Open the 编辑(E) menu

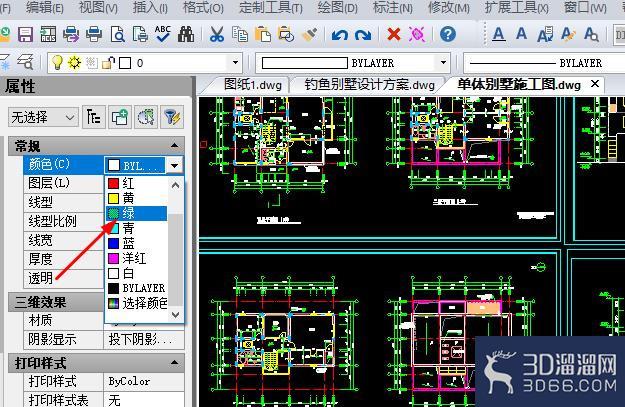coord(45,7)
